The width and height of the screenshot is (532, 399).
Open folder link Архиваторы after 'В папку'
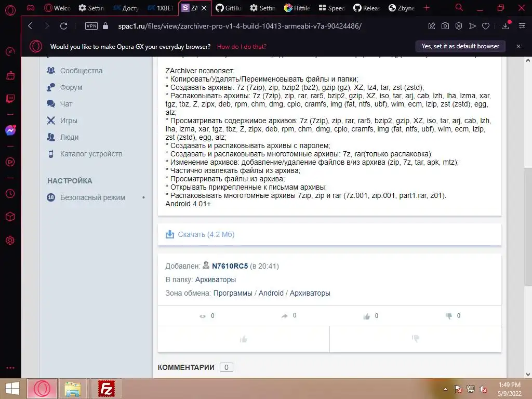pyautogui.click(x=216, y=280)
